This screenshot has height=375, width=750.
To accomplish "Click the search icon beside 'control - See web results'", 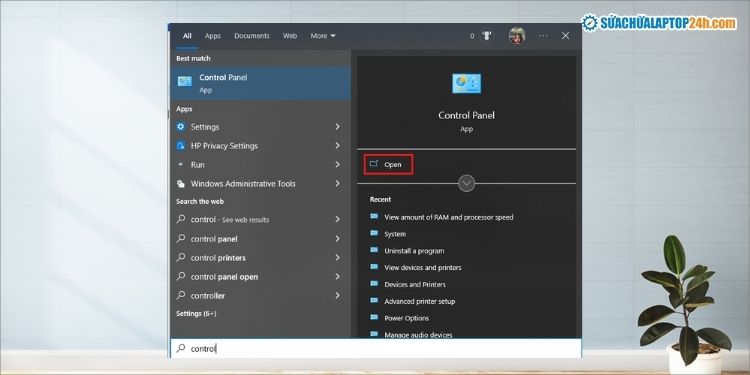I will [181, 219].
